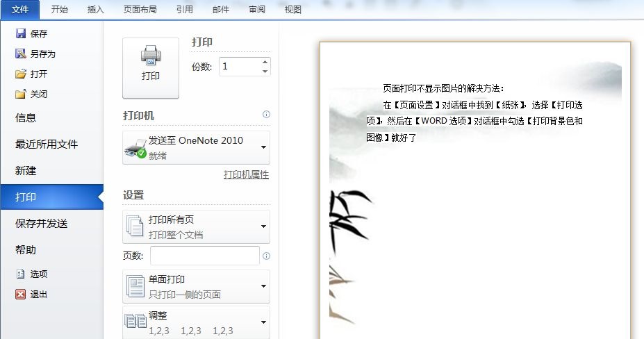This screenshot has height=339, width=644.
Task: Click the red Exit (退出) icon
Action: tap(21, 294)
